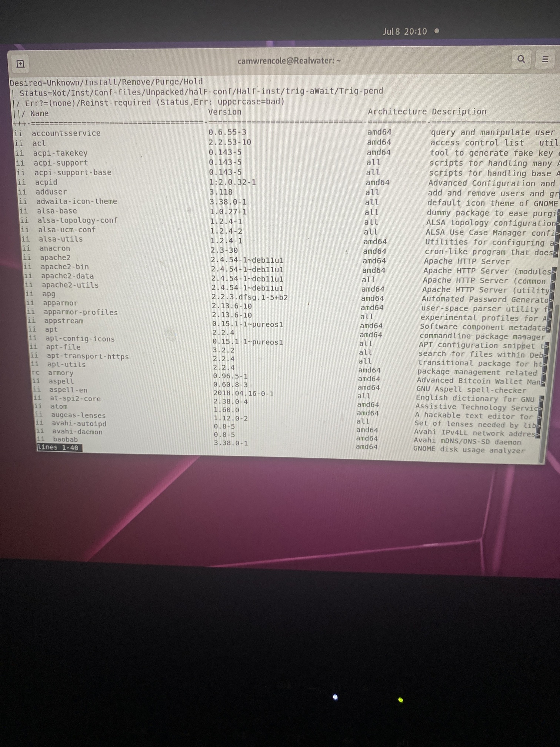Screen dimensions: 560x747
Task: Select the 'at-spi2-core' package name
Action: (76, 399)
